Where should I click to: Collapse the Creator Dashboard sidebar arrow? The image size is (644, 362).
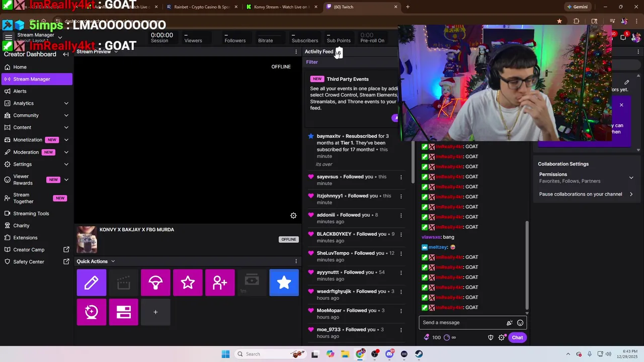point(65,54)
